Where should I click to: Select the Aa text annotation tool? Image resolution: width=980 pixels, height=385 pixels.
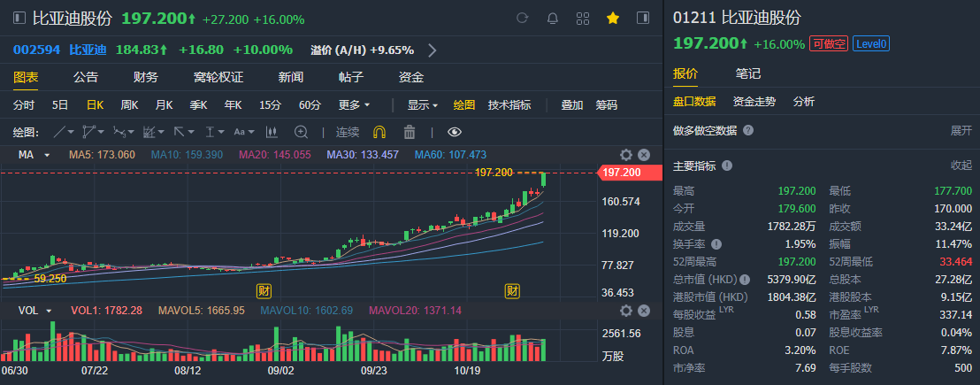coord(240,132)
